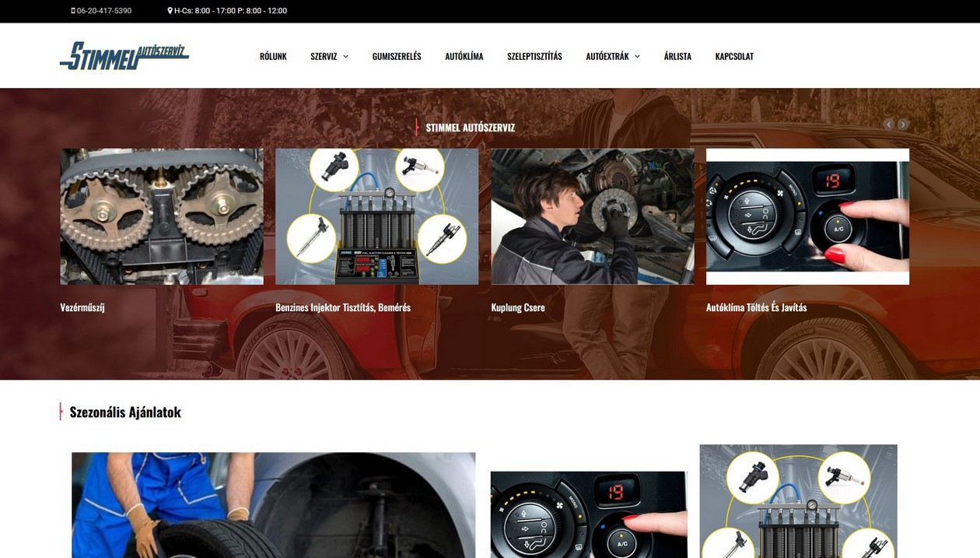980x558 pixels.
Task: Open the Szeleptisztítás menu item
Action: pyautogui.click(x=534, y=56)
